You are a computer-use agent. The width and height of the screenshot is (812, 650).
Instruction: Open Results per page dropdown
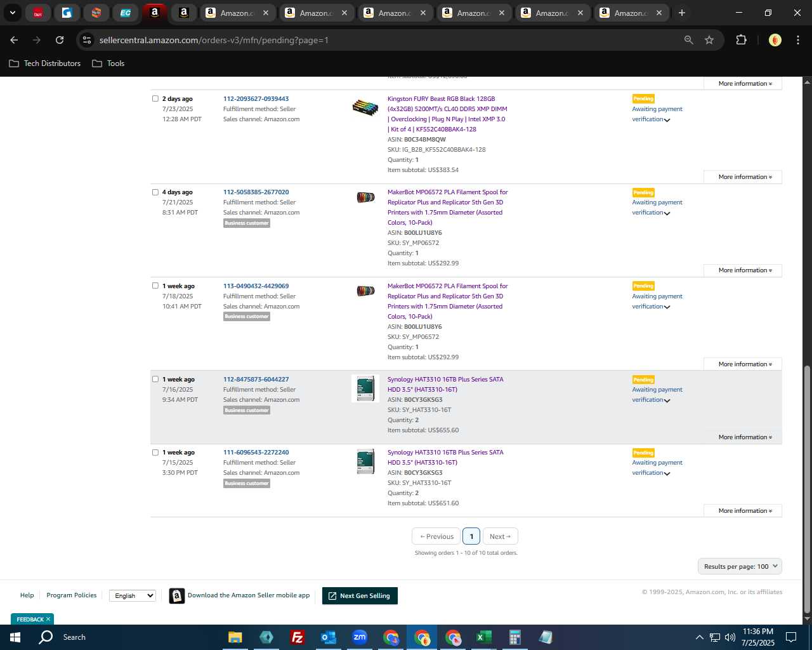(x=740, y=567)
